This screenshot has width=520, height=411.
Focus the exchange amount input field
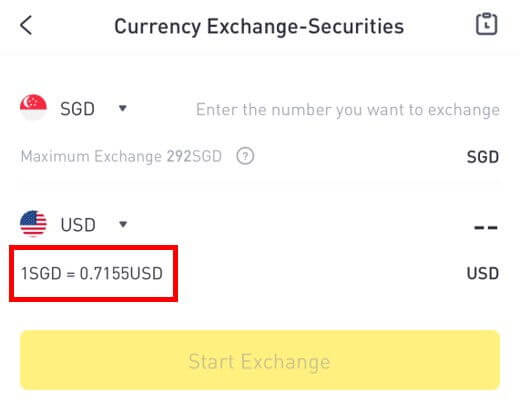tap(348, 110)
